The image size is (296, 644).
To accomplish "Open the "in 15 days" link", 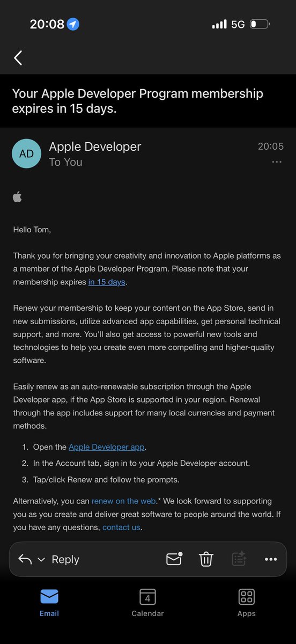I will 107,282.
